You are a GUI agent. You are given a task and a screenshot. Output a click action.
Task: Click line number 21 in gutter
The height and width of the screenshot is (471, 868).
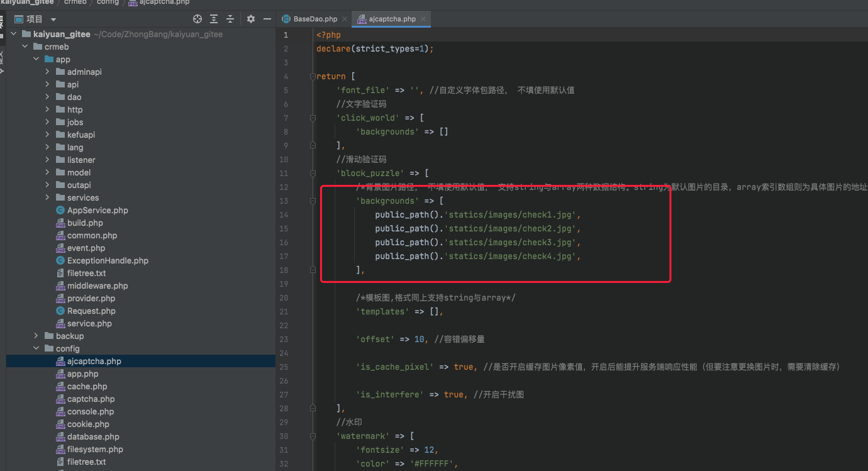pos(284,312)
